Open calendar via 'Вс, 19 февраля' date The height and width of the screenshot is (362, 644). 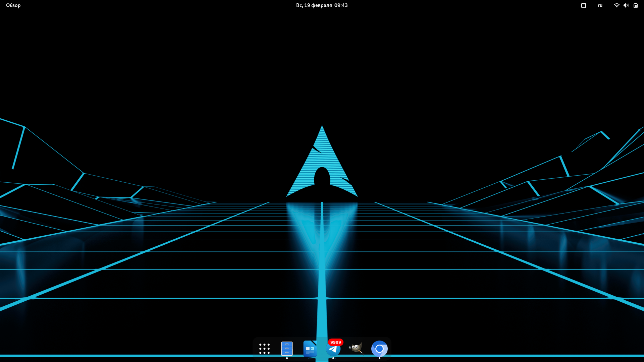(314, 5)
